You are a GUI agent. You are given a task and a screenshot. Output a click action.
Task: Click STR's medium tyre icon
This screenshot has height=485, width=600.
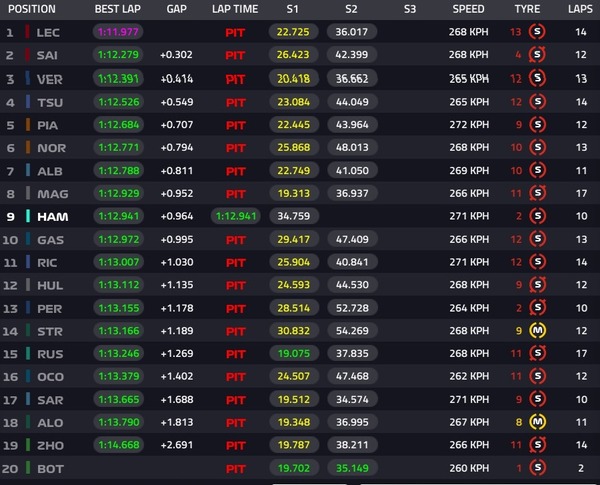click(x=537, y=330)
